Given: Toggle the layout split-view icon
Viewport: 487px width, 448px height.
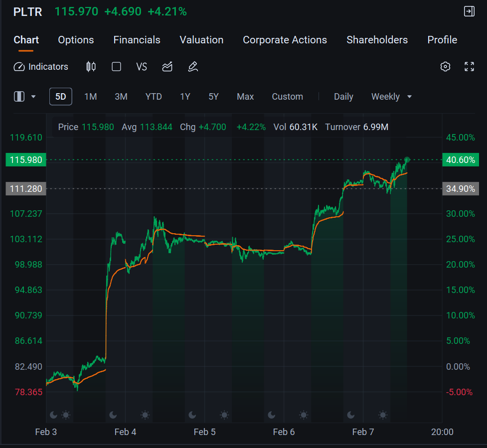Looking at the screenshot, I should coord(19,97).
